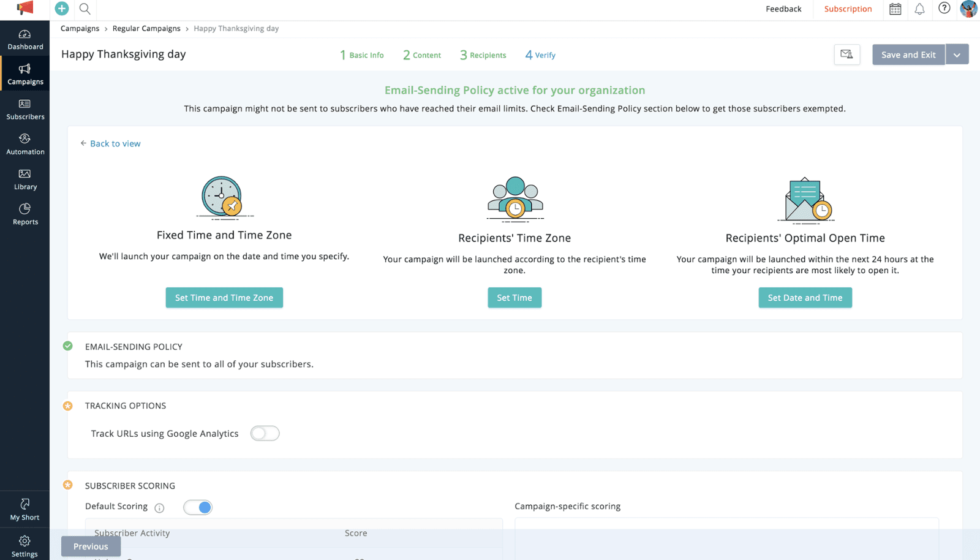The width and height of the screenshot is (980, 560).
Task: Open Settings in the sidebar
Action: pos(24,546)
